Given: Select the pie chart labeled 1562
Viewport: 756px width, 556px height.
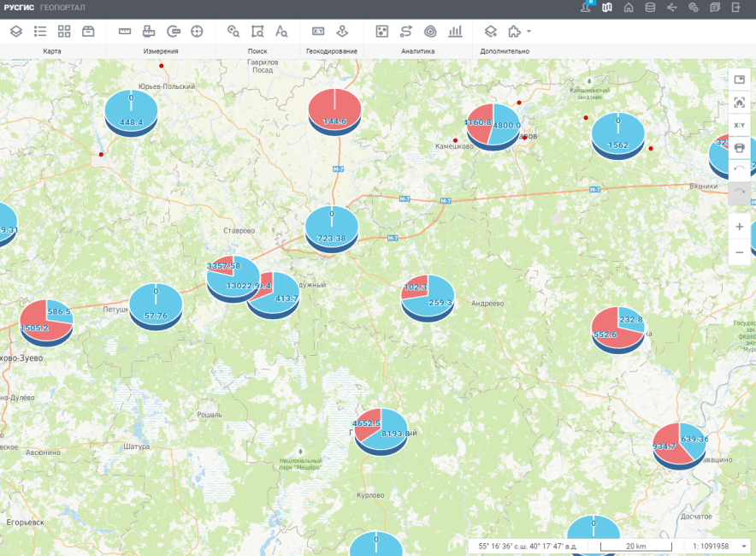Looking at the screenshot, I should pyautogui.click(x=618, y=135).
